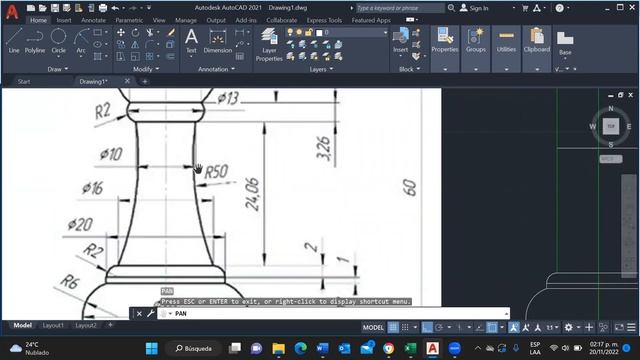This screenshot has width=640, height=360.
Task: Select the Array tool
Action: coord(150,56)
